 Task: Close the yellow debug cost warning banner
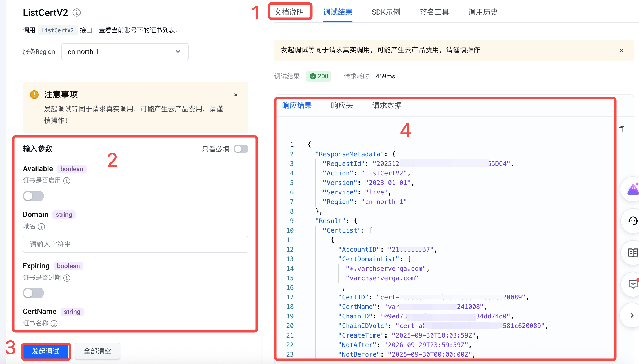click(x=622, y=51)
